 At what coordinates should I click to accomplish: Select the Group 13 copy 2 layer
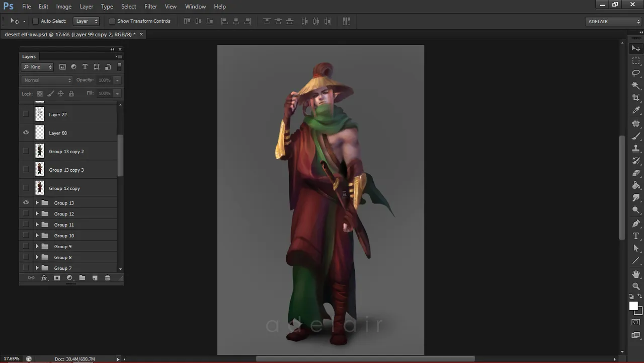point(66,152)
